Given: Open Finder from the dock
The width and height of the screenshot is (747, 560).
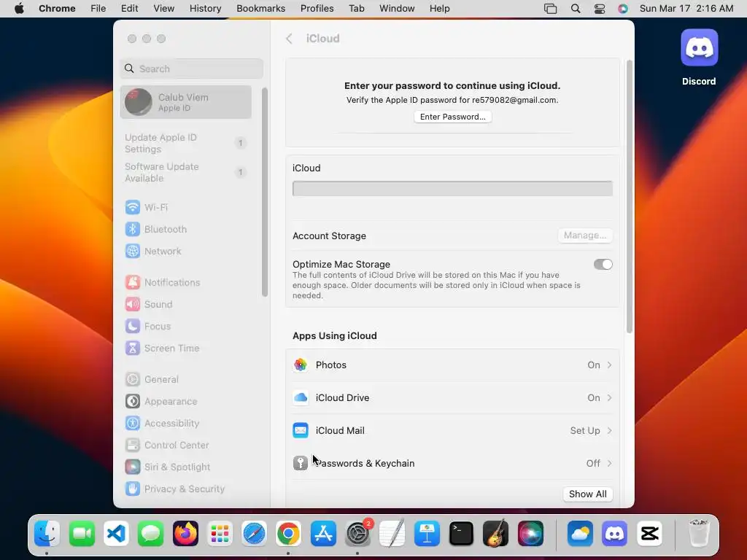Looking at the screenshot, I should click(47, 533).
